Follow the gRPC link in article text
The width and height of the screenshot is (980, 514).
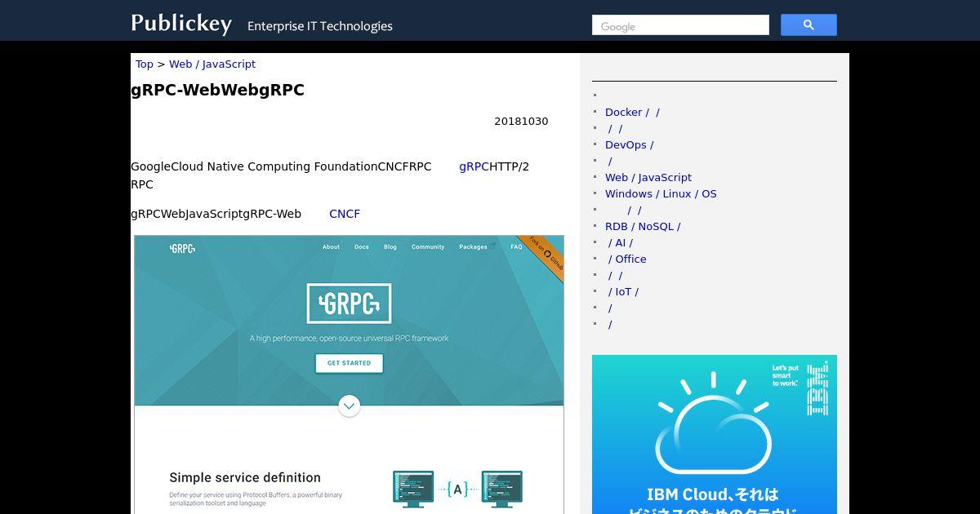(x=474, y=166)
